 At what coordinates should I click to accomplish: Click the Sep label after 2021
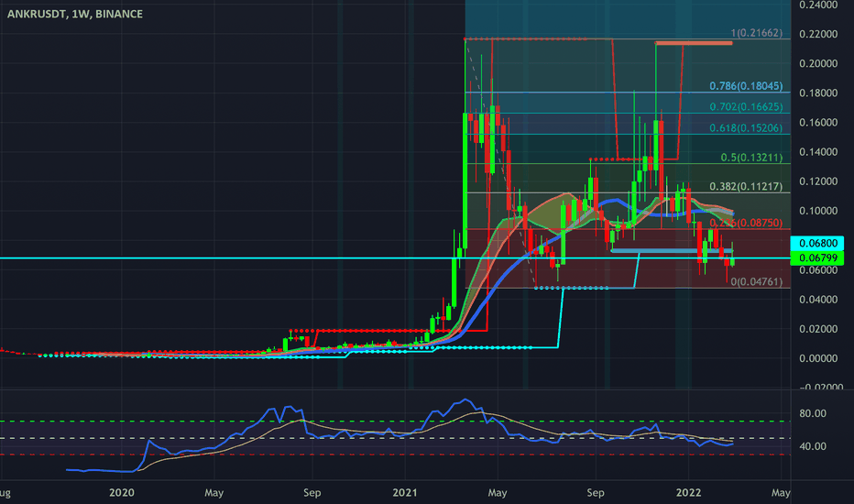click(x=596, y=493)
